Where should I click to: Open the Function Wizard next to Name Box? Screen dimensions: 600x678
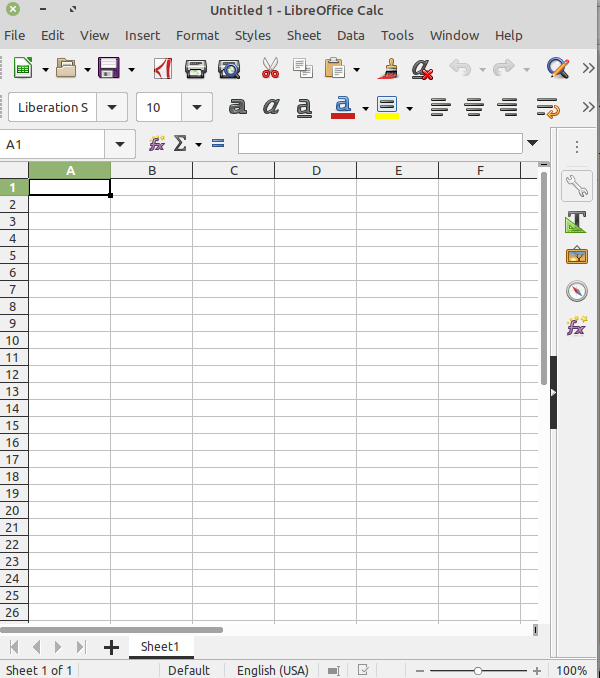[157, 144]
